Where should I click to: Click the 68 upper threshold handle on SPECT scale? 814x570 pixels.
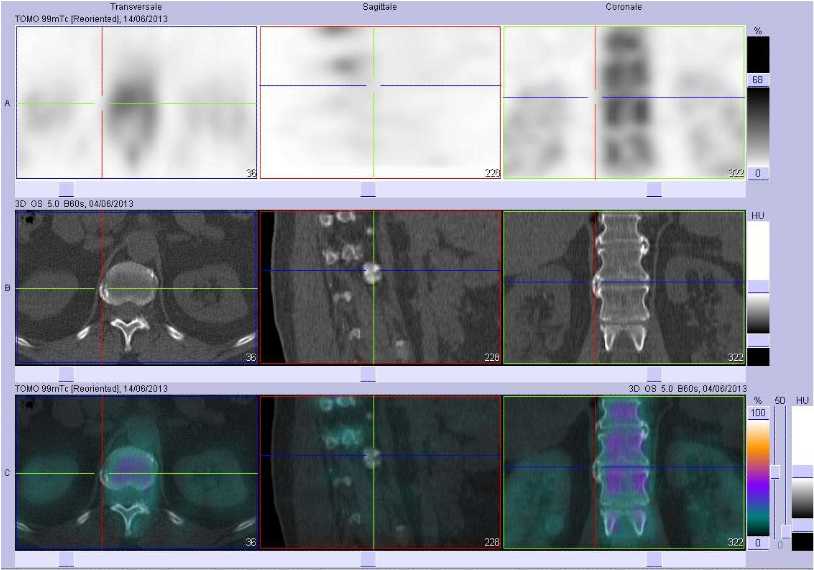tap(758, 80)
